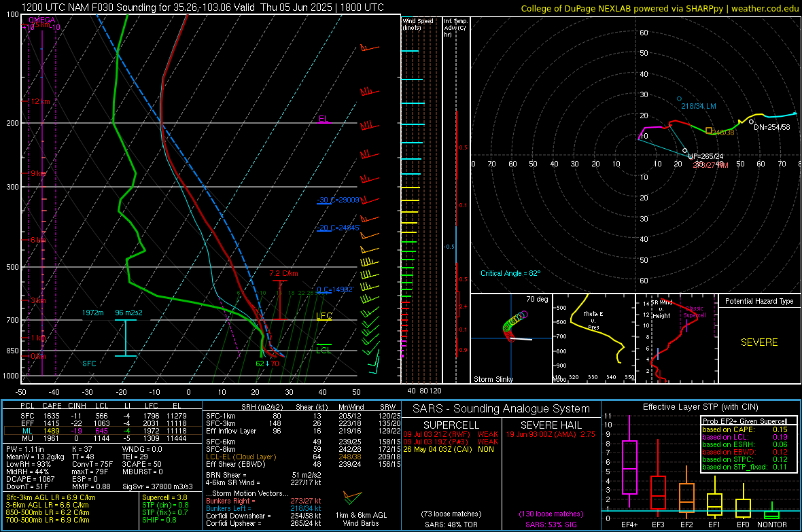Click the '7.2 C/km' lapse rate label
802x532 pixels.
pyautogui.click(x=283, y=273)
